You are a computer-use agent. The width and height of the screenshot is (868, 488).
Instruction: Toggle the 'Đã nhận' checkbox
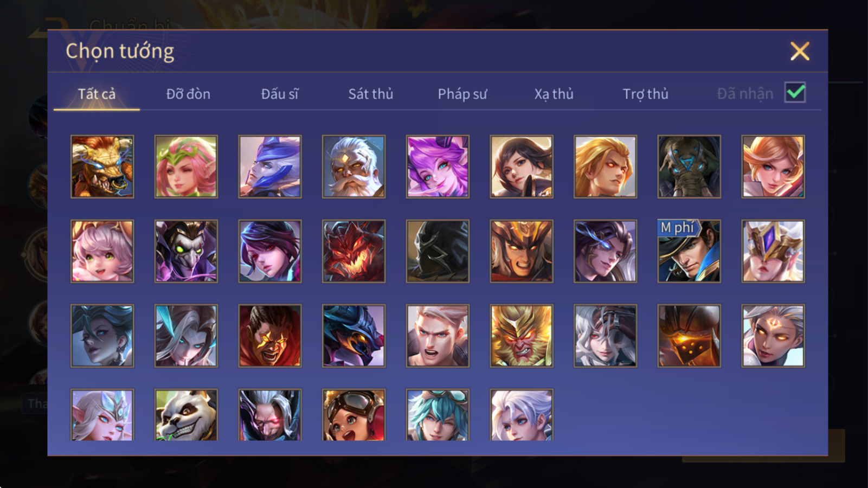tap(795, 93)
